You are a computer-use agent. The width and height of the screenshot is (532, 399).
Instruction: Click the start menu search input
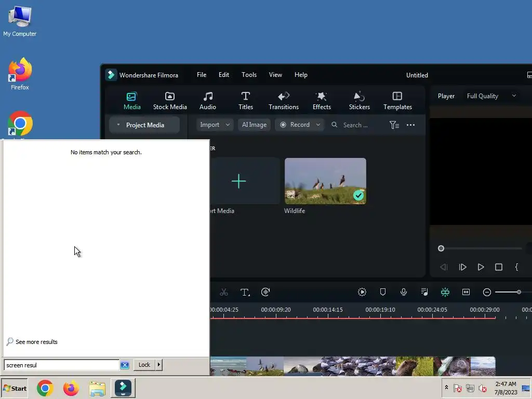(x=62, y=365)
